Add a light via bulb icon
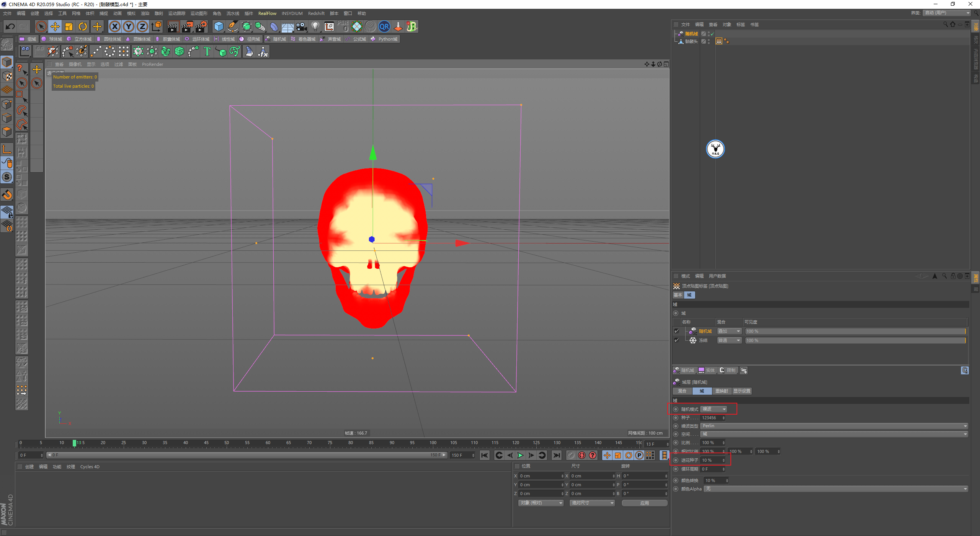 tap(315, 26)
